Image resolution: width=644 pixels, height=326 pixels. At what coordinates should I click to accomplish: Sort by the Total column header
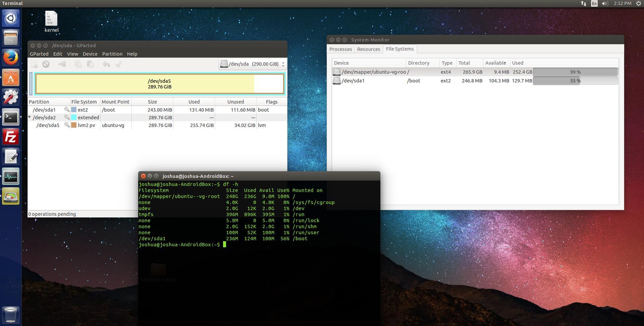pos(470,63)
